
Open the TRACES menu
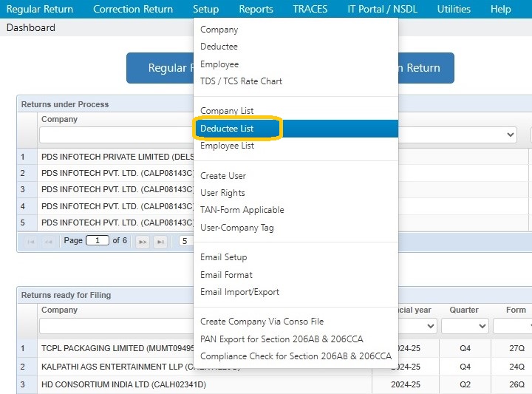coord(310,9)
